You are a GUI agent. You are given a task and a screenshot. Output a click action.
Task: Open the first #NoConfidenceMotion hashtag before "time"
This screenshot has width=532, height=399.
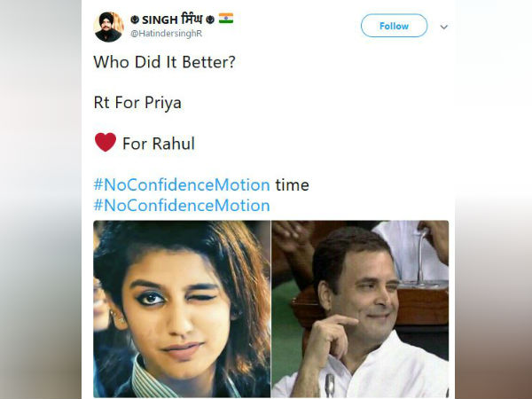click(182, 185)
